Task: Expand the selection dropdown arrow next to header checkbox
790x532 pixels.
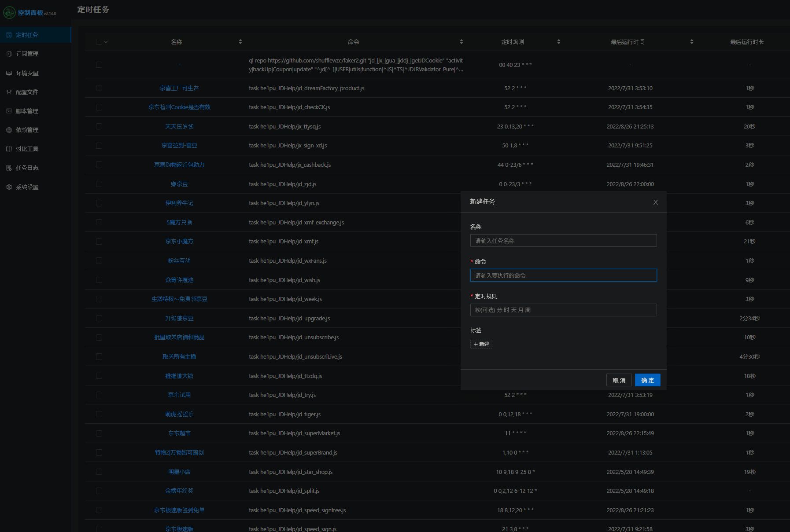Action: coord(106,42)
